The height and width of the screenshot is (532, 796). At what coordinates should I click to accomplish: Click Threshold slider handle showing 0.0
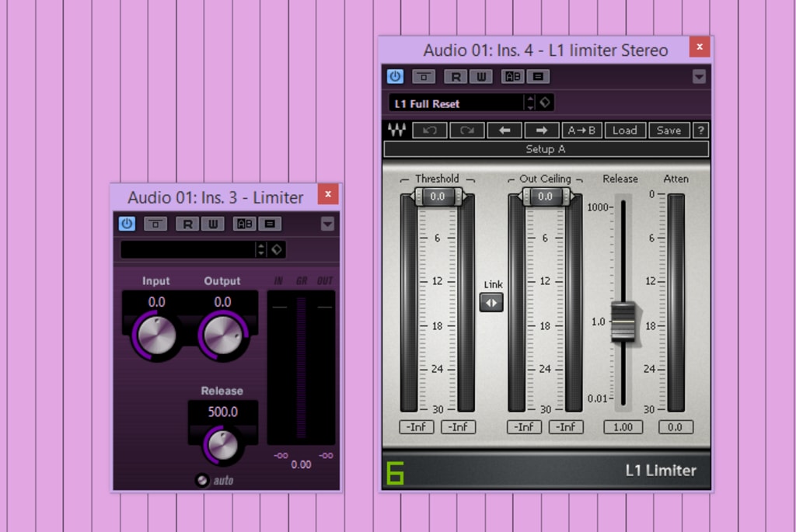tap(438, 196)
